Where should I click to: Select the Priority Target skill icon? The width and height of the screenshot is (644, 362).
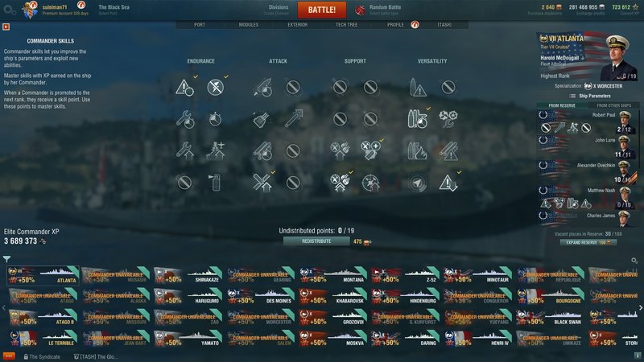coord(184,88)
